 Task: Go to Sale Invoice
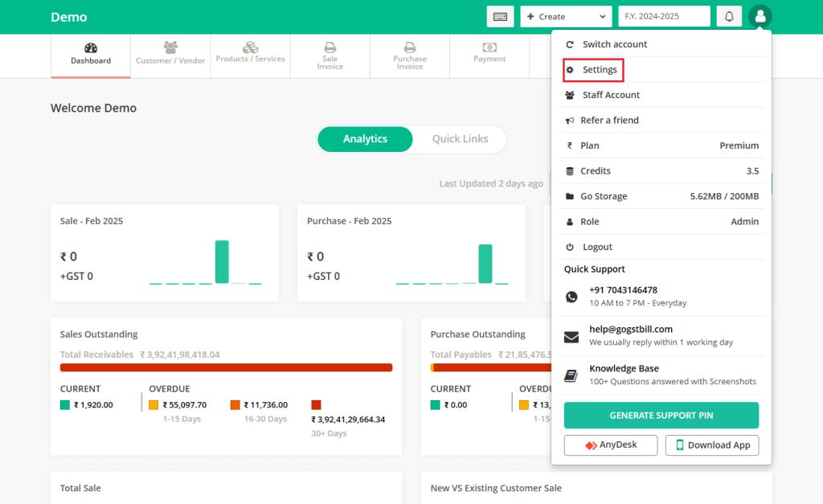coord(330,55)
